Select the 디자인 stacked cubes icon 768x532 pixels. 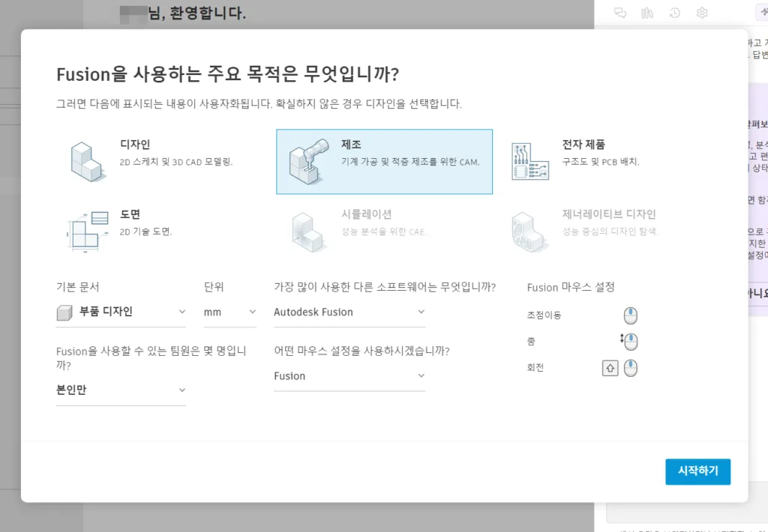(88, 162)
